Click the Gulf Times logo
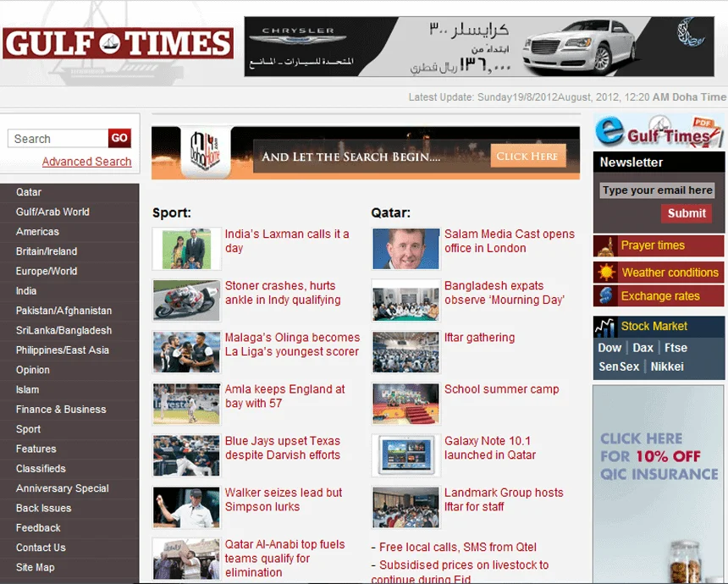Viewport: 728px width, 584px height. [118, 43]
